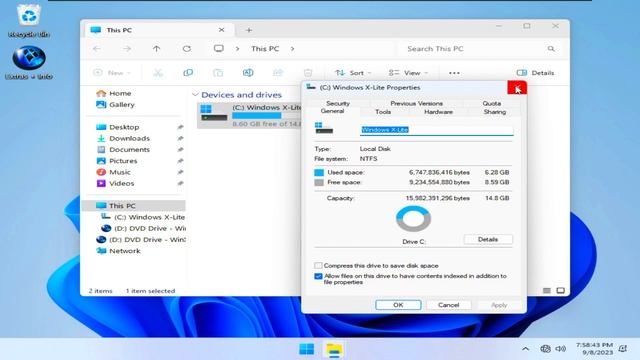Open network globe icon in tray

pos(545,349)
